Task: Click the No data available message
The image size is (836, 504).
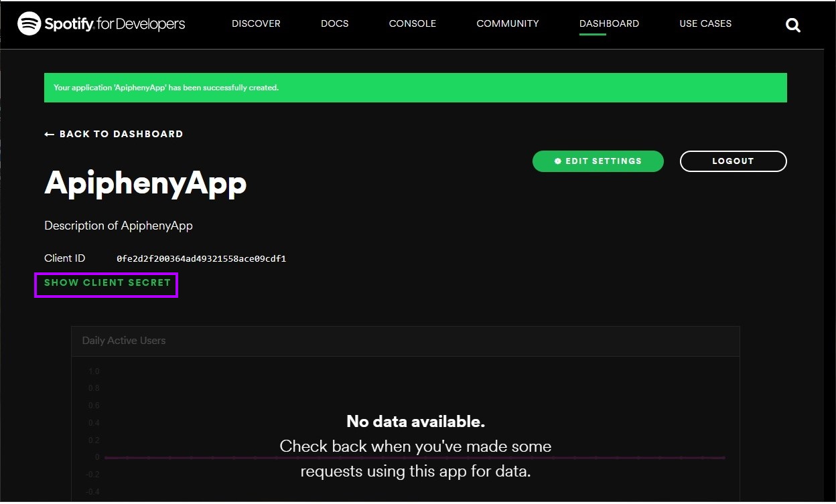Action: [x=415, y=422]
